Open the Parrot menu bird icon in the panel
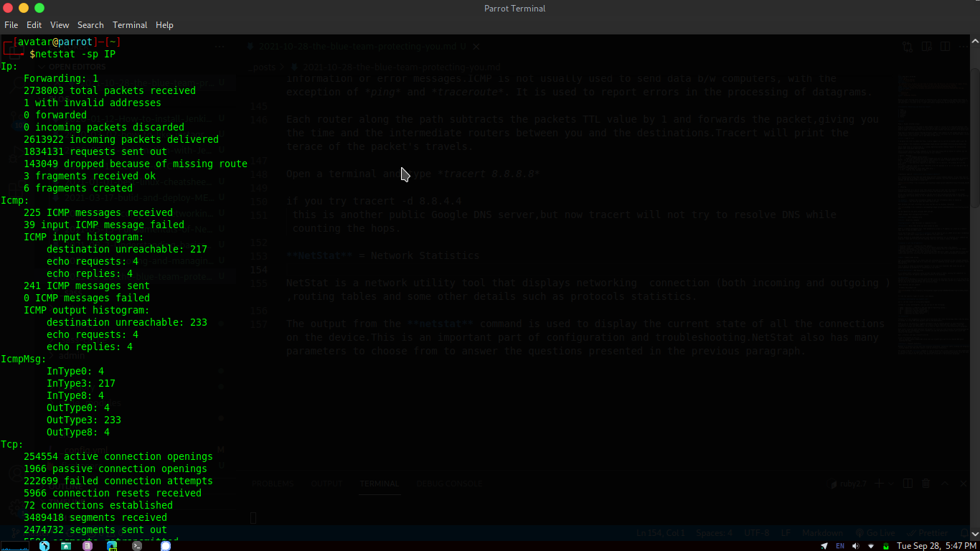 click(44, 545)
